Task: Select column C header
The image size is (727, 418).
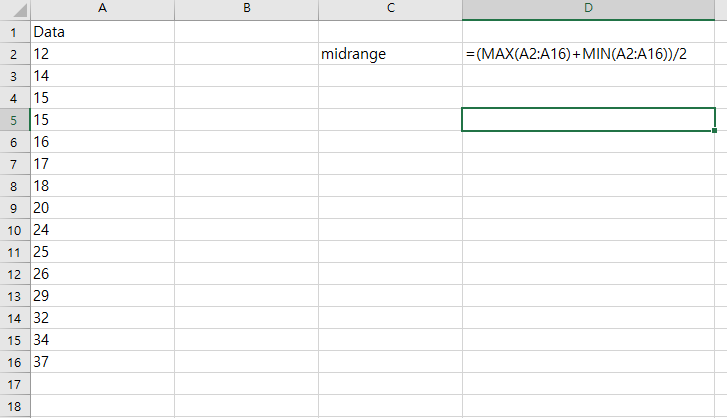Action: (390, 10)
